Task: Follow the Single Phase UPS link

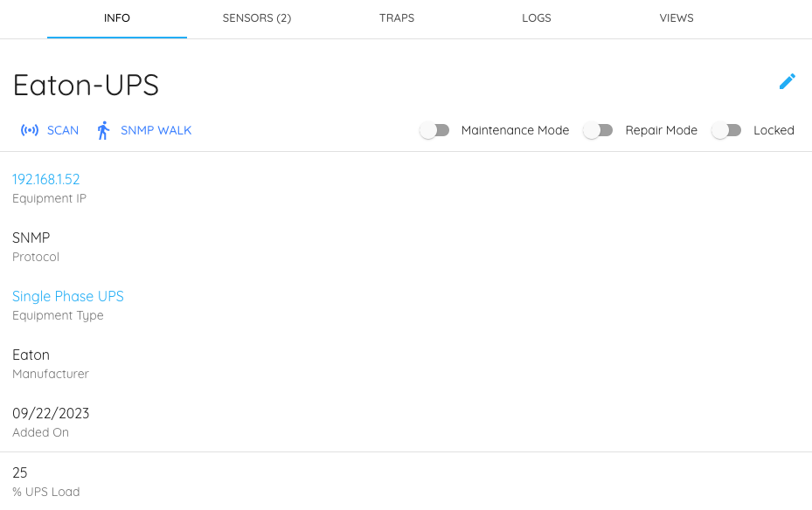Action: (68, 296)
